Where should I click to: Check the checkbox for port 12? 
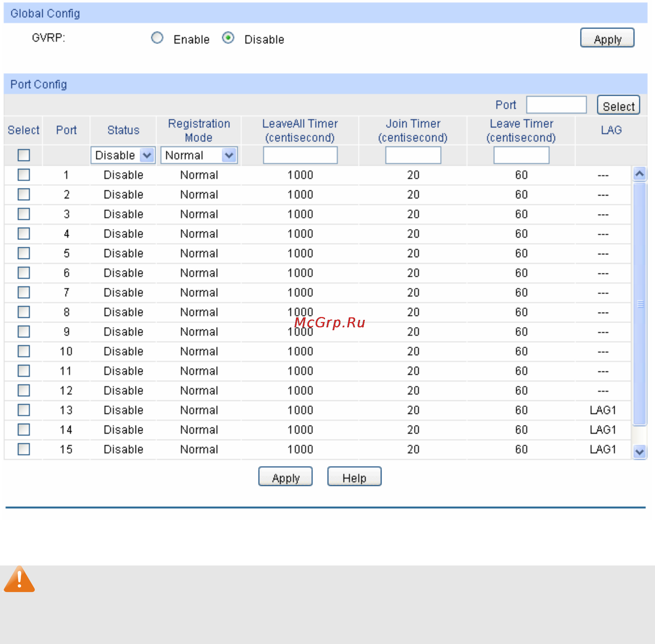pyautogui.click(x=24, y=390)
